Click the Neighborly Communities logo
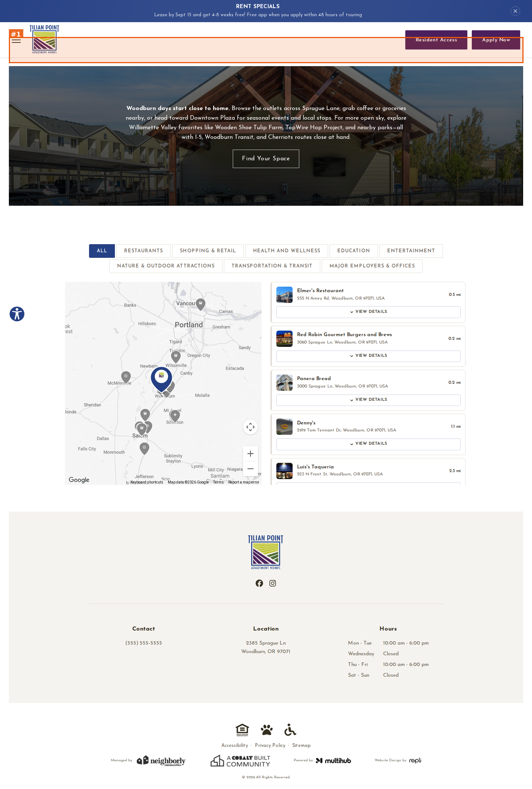532x789 pixels. [x=161, y=761]
